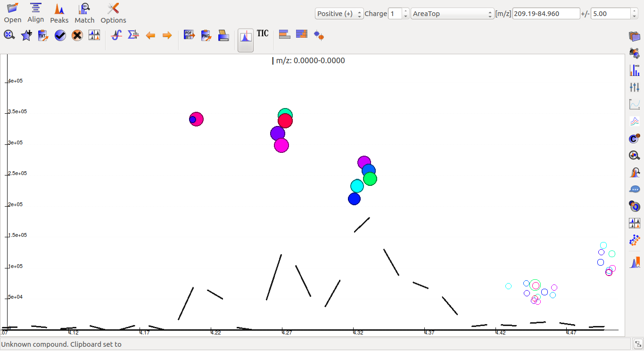
Task: Mark peak group as good
Action: tap(60, 35)
